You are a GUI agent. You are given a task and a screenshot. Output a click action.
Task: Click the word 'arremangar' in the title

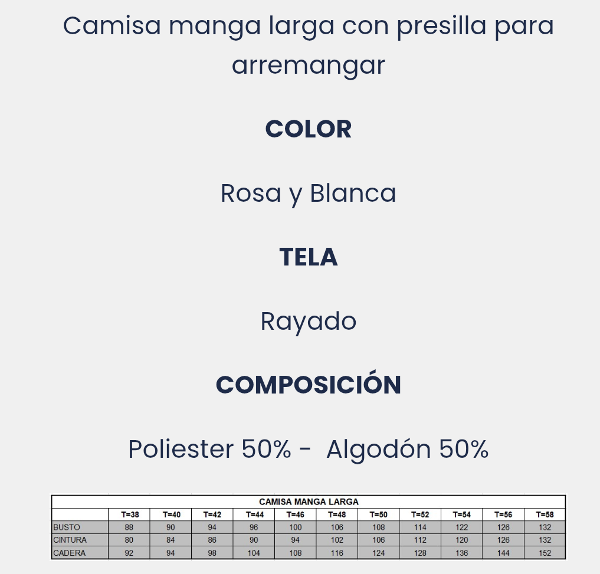coord(308,67)
